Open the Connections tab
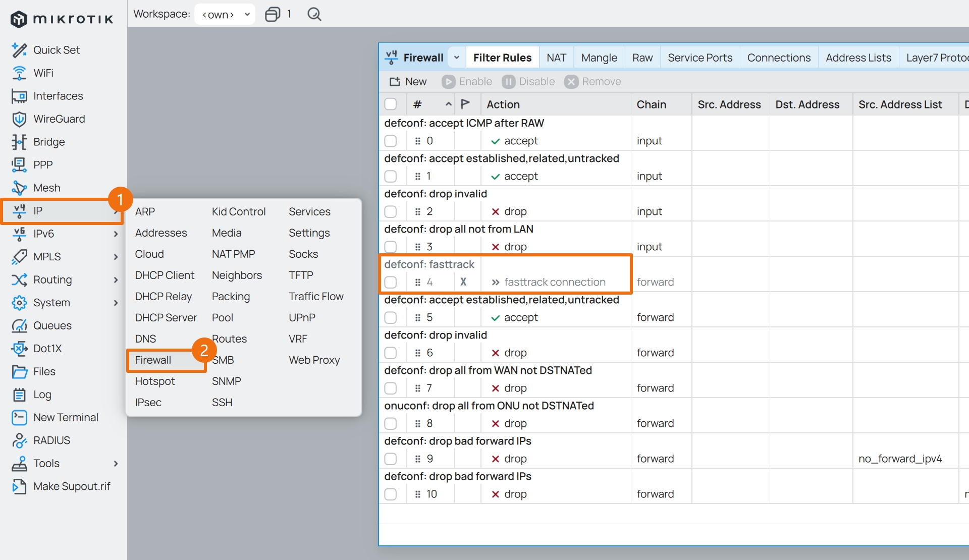Viewport: 969px width, 560px height. point(779,58)
